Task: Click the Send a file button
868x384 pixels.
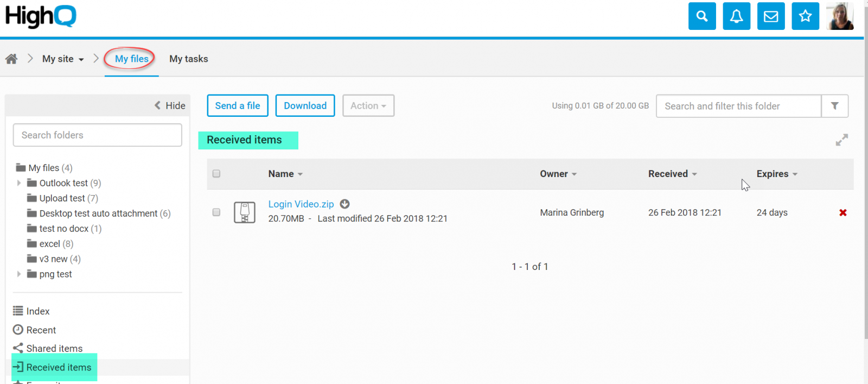Action: click(238, 106)
